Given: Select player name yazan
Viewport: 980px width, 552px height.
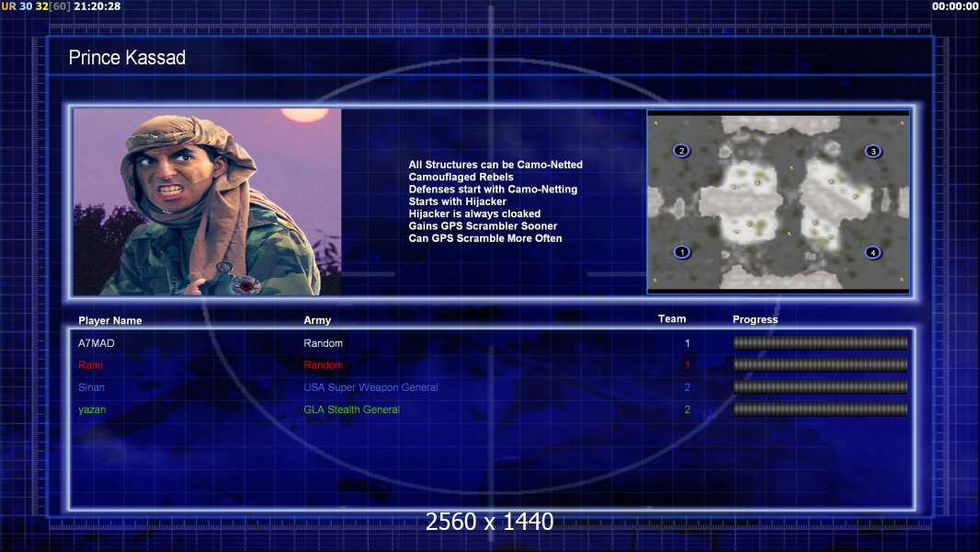Looking at the screenshot, I should coord(92,410).
